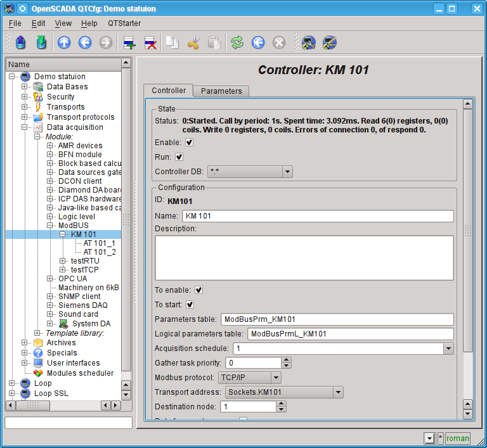The height and width of the screenshot is (448, 487).
Task: Select the testTCP controller in tree
Action: [x=84, y=270]
